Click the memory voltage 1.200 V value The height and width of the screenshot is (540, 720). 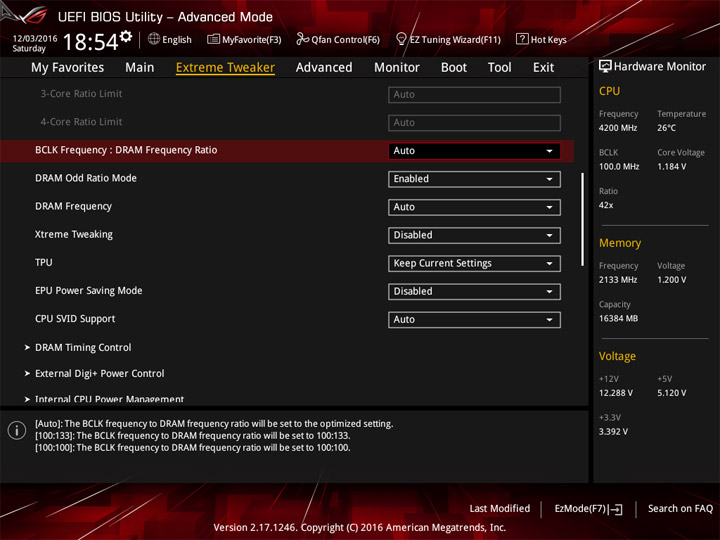click(x=671, y=280)
